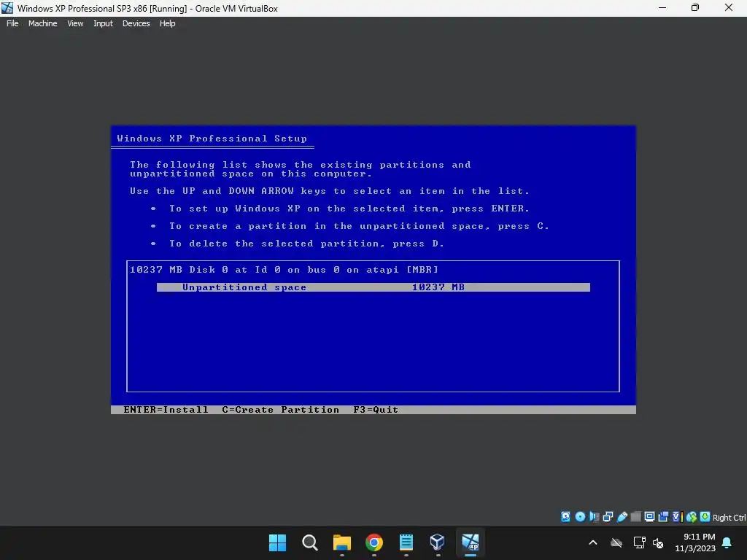Click the network adapter indicator icon
The image size is (747, 560).
coord(608,517)
